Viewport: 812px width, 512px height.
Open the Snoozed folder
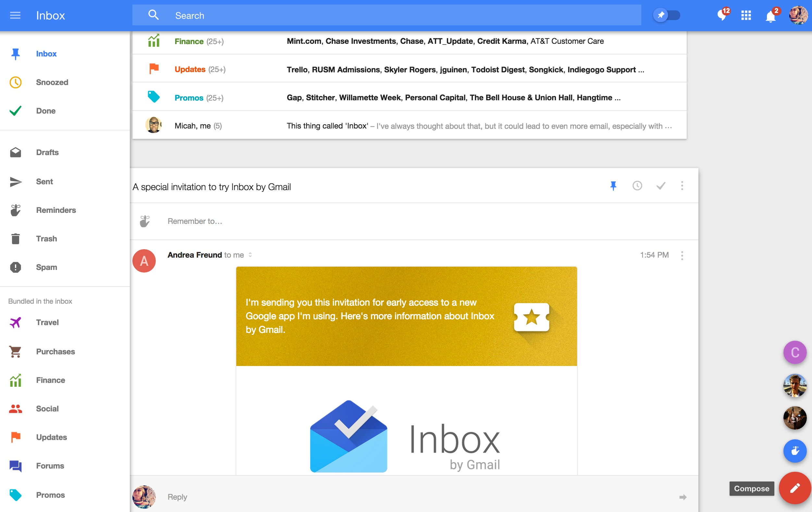point(65,82)
